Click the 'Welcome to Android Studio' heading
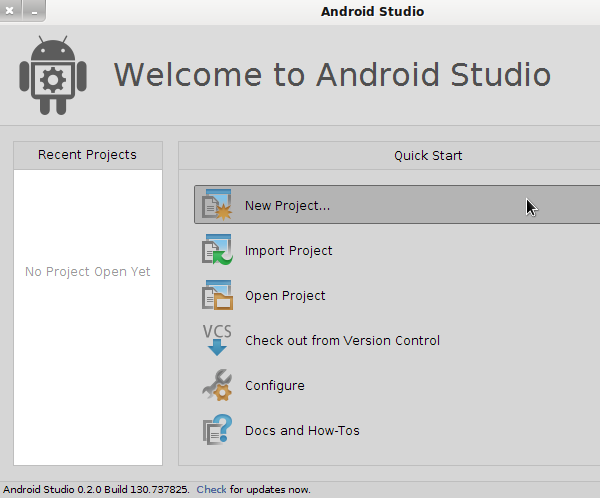 [332, 75]
